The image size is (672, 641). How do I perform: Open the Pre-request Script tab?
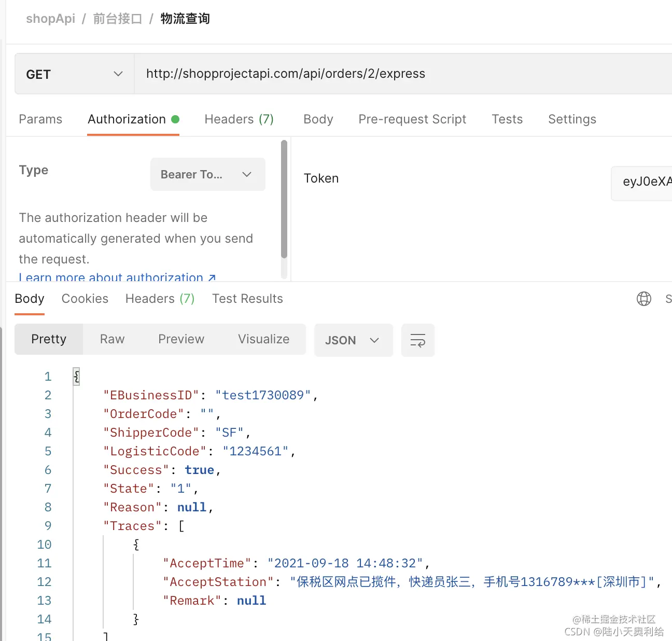pos(412,119)
